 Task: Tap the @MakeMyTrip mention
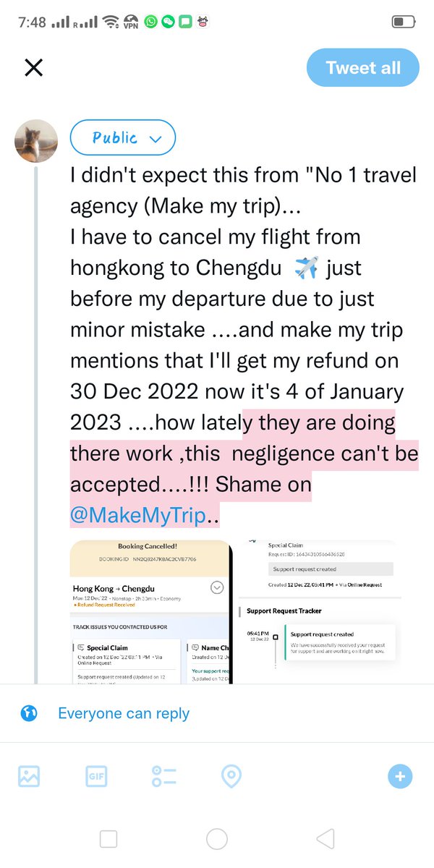point(137,516)
